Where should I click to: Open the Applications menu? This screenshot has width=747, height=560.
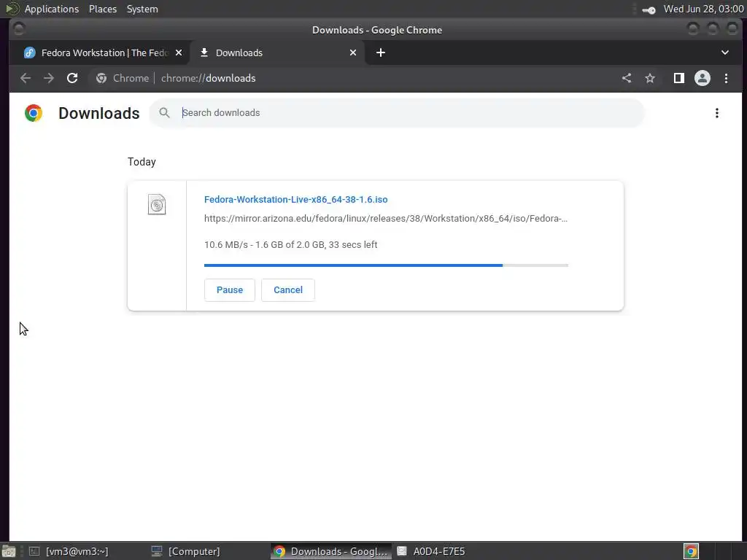(52, 9)
